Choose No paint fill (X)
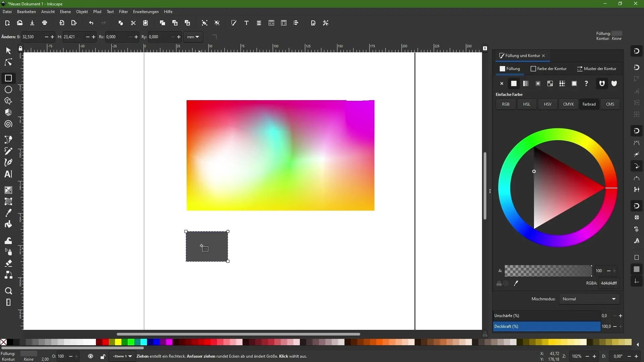This screenshot has width=644, height=362. pyautogui.click(x=502, y=83)
